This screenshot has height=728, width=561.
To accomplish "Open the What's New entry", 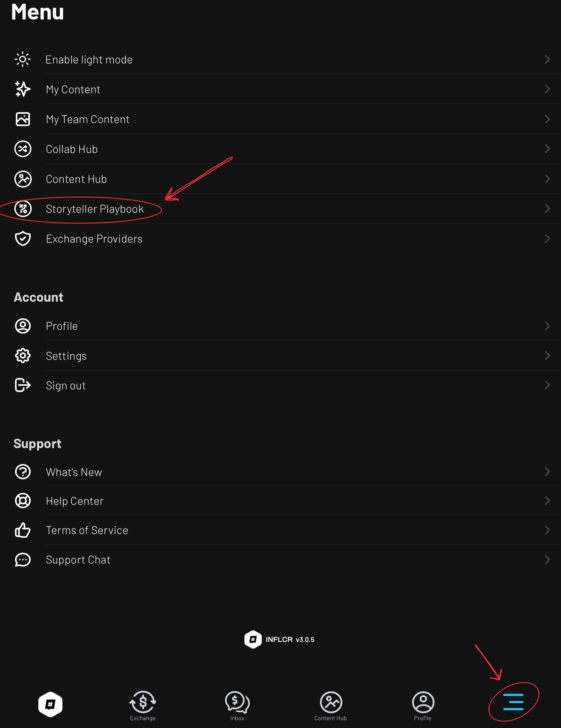I will click(74, 472).
